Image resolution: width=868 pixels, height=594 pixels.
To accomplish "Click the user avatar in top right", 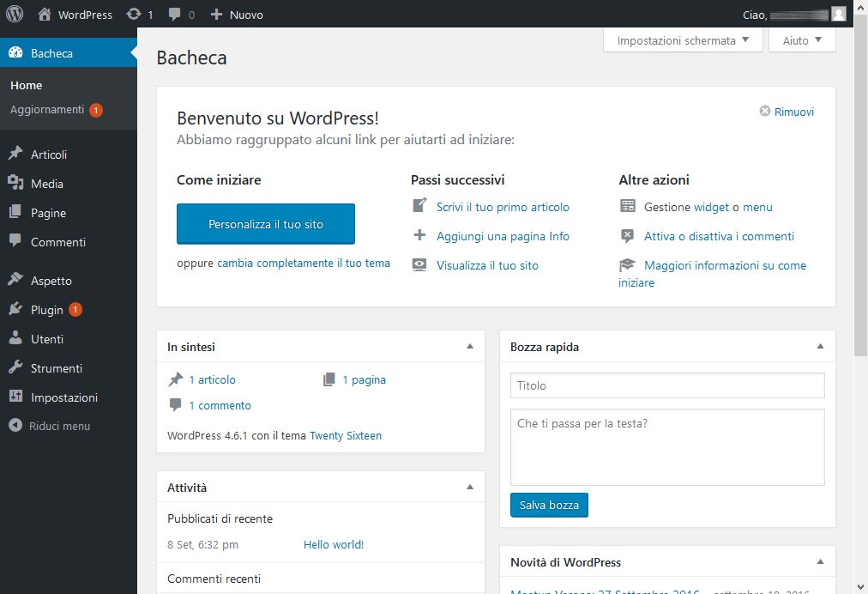I will (x=839, y=15).
